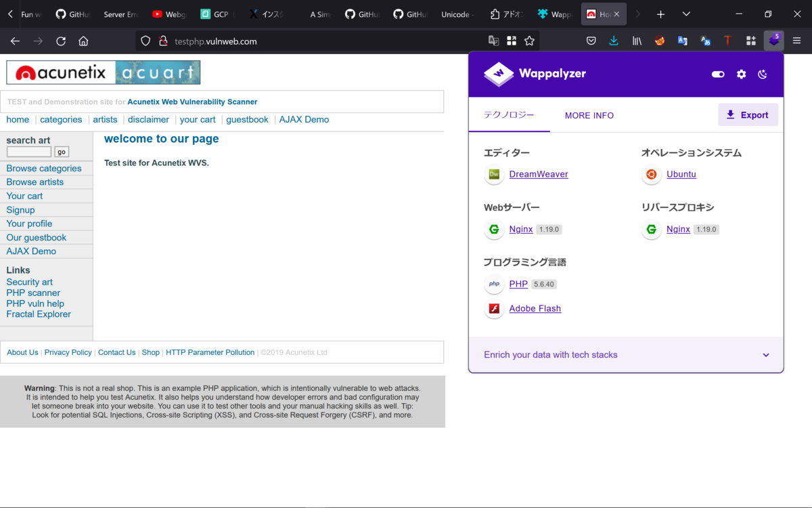The image size is (812, 508).
Task: Open the downloads arrow icon
Action: tap(614, 41)
